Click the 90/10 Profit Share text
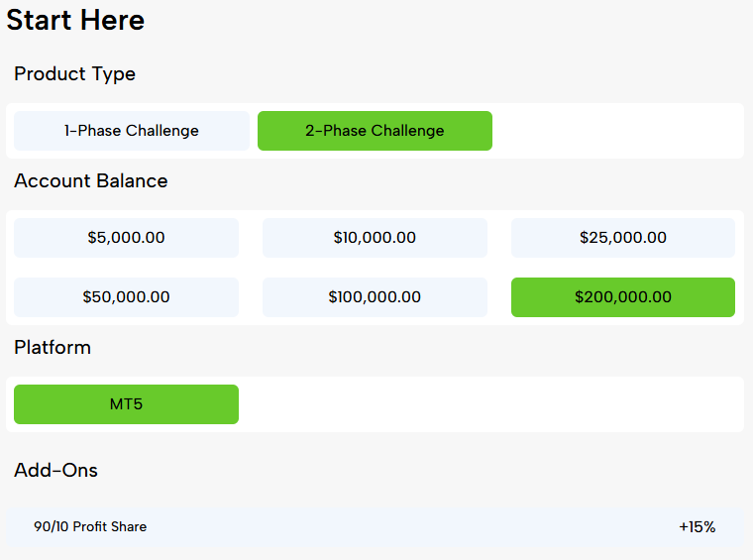 pyautogui.click(x=90, y=527)
